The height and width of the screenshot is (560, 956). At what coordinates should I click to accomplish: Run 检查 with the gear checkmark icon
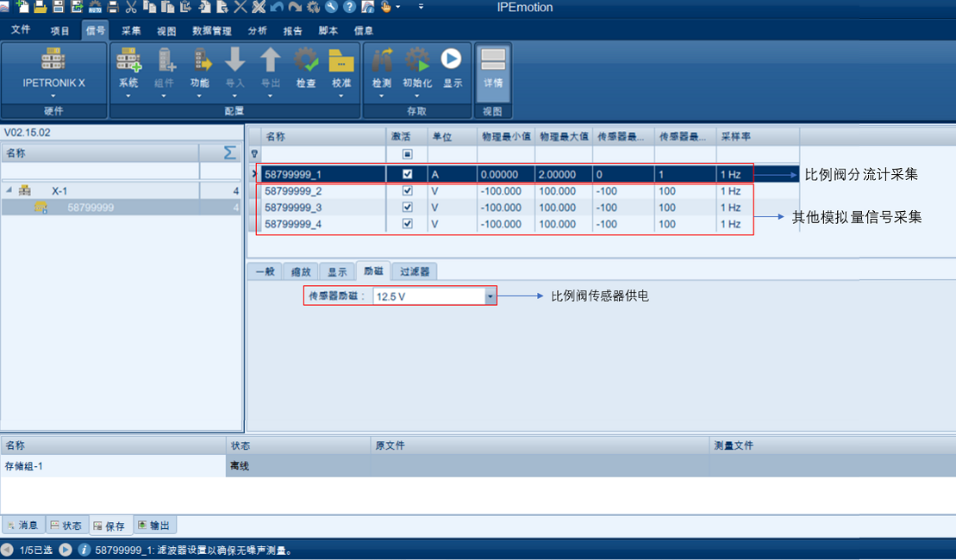click(305, 59)
